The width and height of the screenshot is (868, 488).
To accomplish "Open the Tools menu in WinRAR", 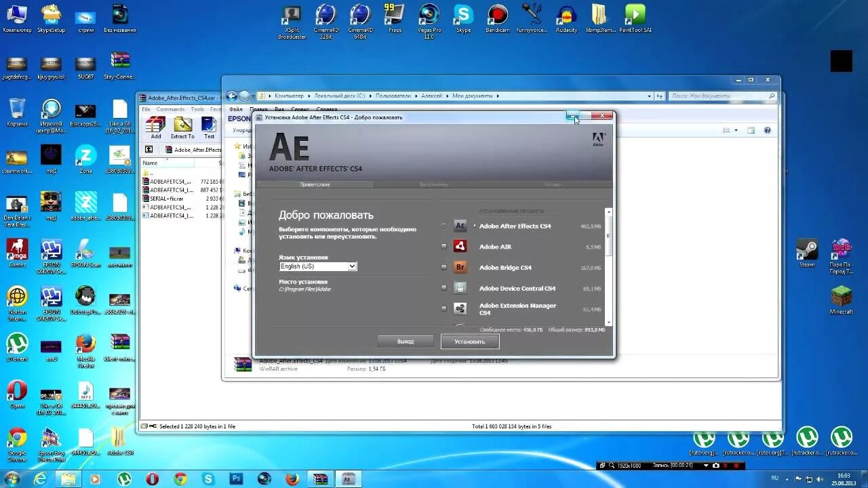I will click(x=197, y=109).
